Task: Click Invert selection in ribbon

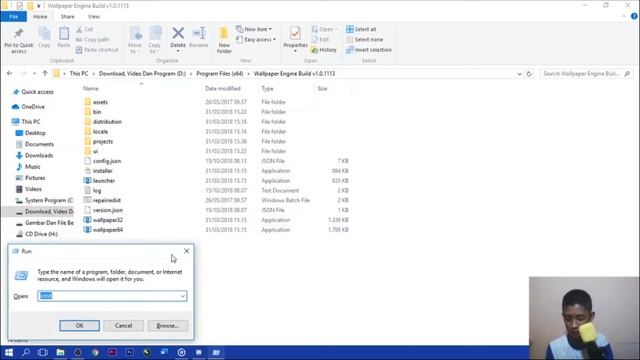Action: pos(369,50)
